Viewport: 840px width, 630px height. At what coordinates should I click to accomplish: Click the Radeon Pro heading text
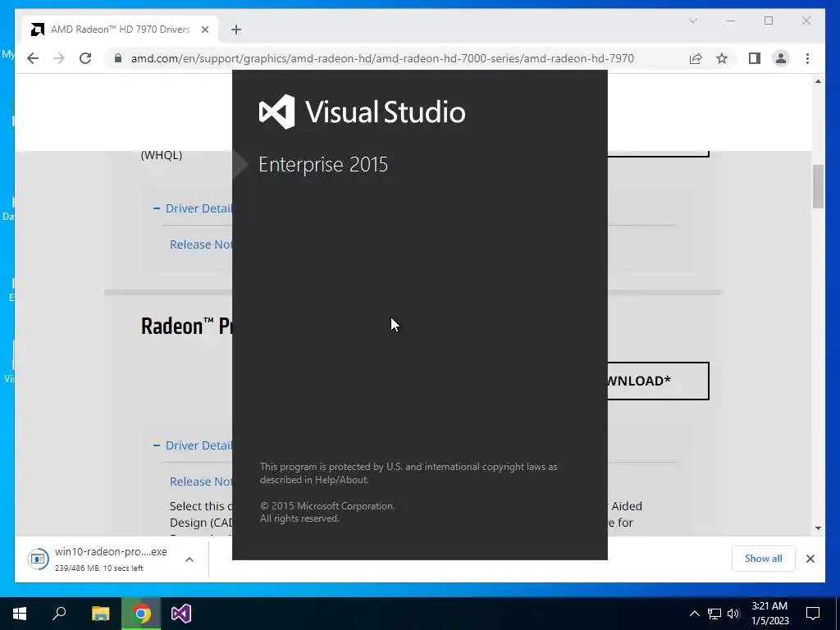186,326
